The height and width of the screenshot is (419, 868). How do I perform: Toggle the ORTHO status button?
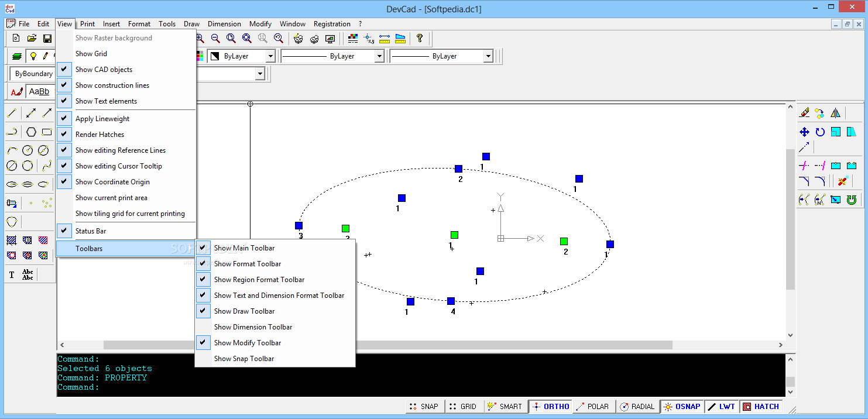(x=550, y=406)
